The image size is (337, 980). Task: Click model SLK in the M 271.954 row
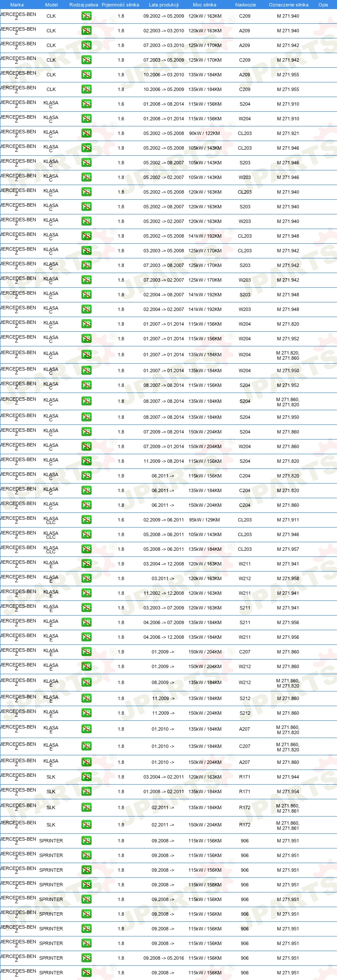click(51, 792)
